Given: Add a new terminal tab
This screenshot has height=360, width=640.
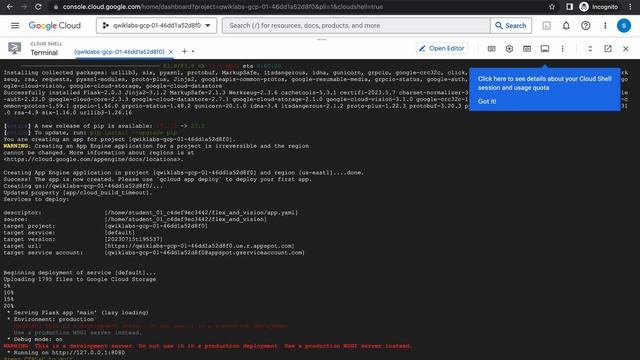Looking at the screenshot, I should click(184, 51).
